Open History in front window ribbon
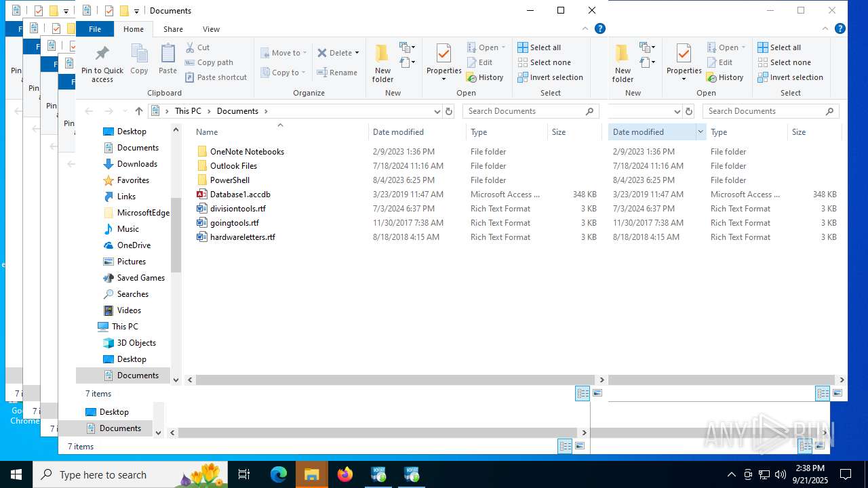868x488 pixels. 485,77
